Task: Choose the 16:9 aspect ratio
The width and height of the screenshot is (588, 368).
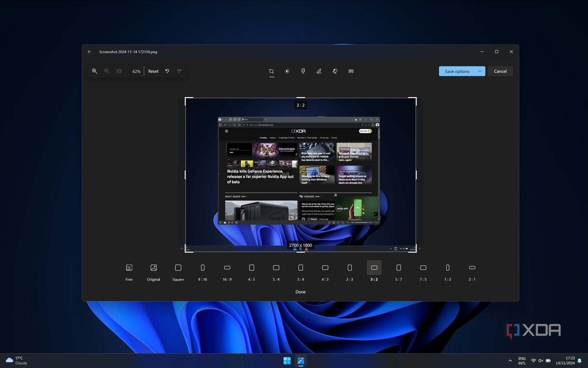Action: tap(227, 273)
